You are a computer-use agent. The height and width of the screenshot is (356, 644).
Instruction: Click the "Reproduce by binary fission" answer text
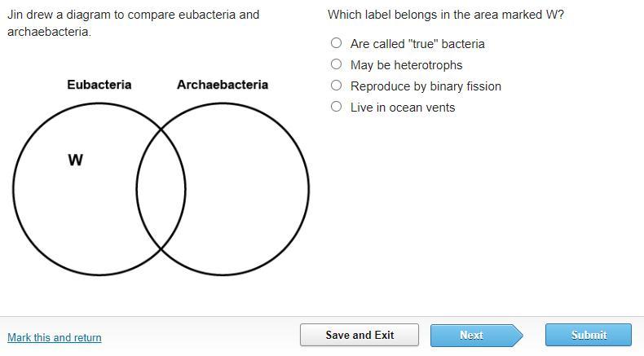coord(426,86)
